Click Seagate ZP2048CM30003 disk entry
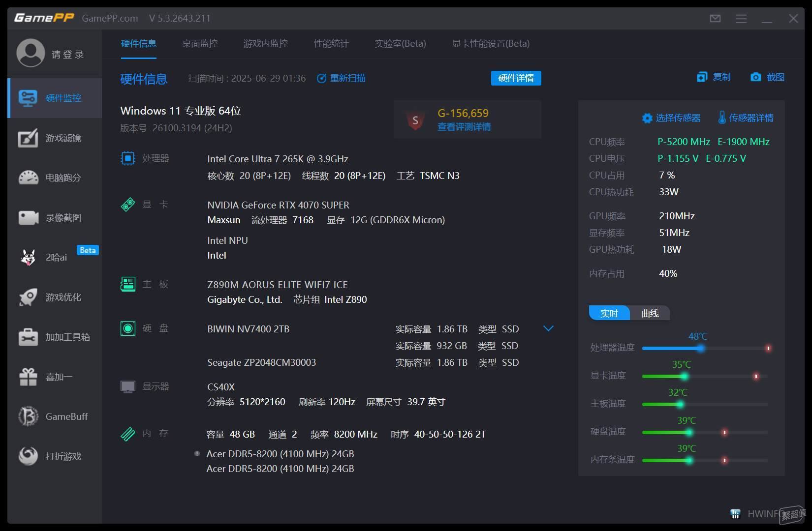 tap(262, 362)
